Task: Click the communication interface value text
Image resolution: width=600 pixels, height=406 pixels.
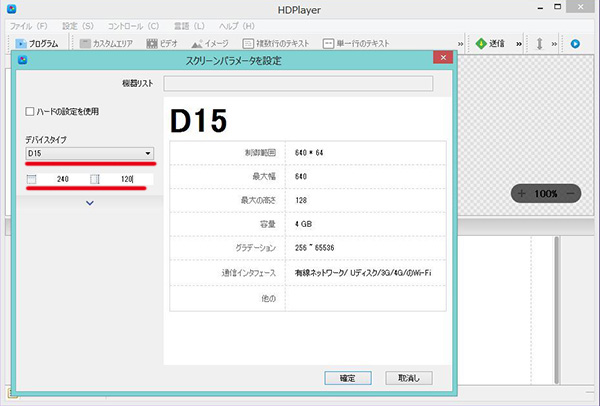Action: pos(363,273)
